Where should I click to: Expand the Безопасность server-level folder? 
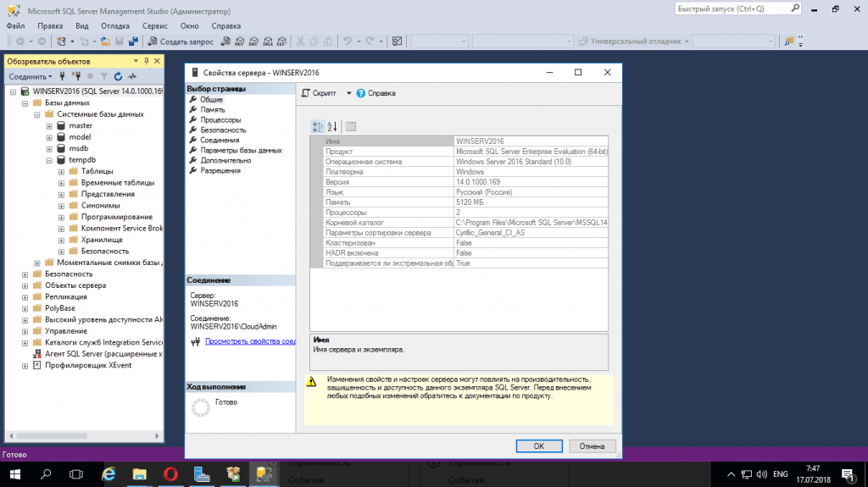[25, 274]
